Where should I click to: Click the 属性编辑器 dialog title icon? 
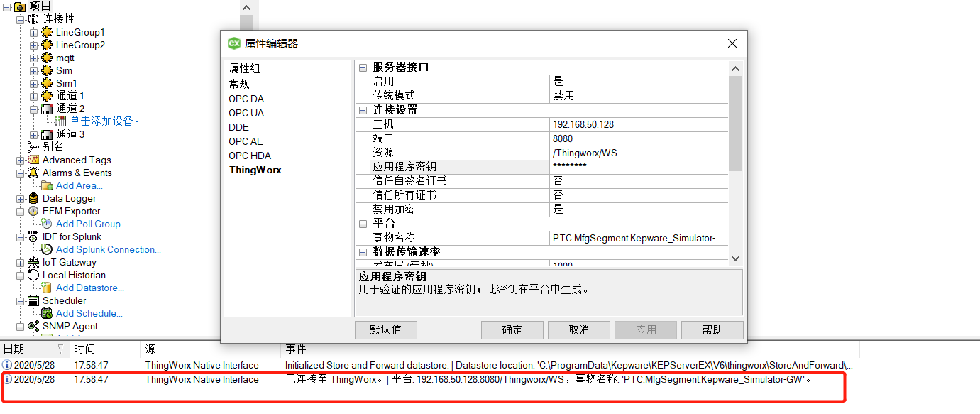[x=233, y=43]
